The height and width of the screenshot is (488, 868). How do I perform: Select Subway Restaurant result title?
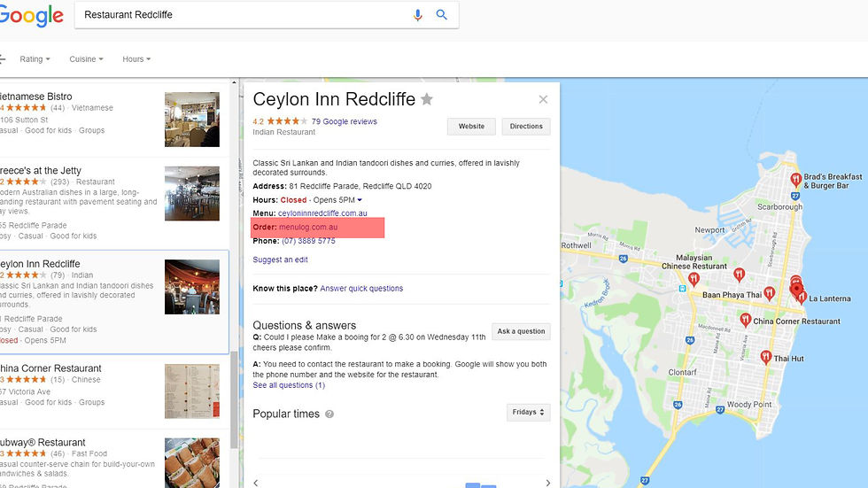click(x=43, y=443)
